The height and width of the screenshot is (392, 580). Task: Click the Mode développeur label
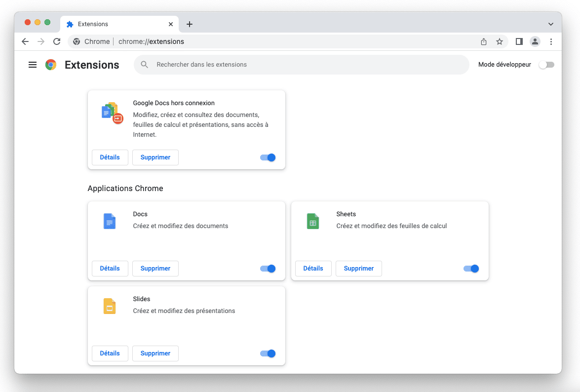(x=504, y=65)
